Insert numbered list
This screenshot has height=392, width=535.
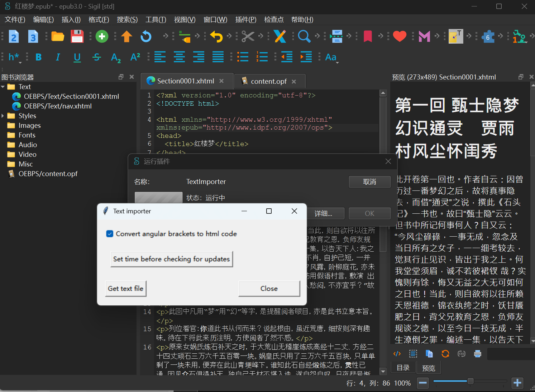tap(262, 57)
